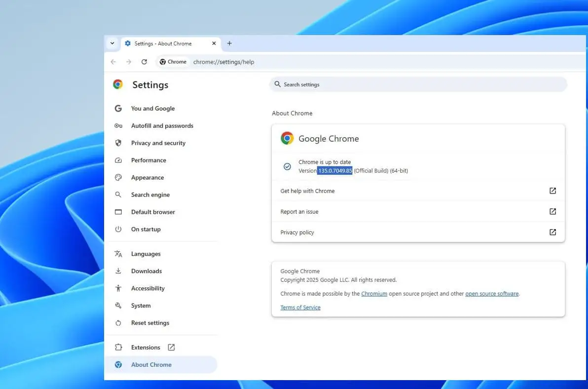Open Search engine settings
The width and height of the screenshot is (588, 389).
(x=150, y=194)
